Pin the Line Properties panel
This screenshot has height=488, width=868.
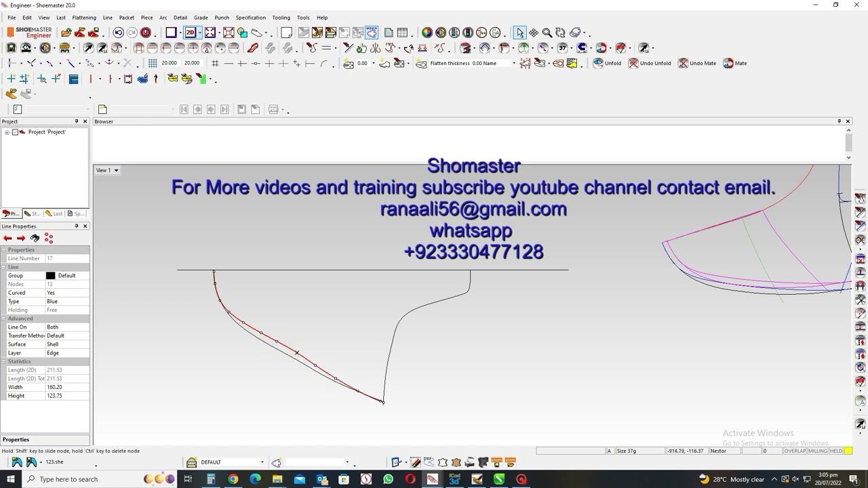(x=77, y=226)
